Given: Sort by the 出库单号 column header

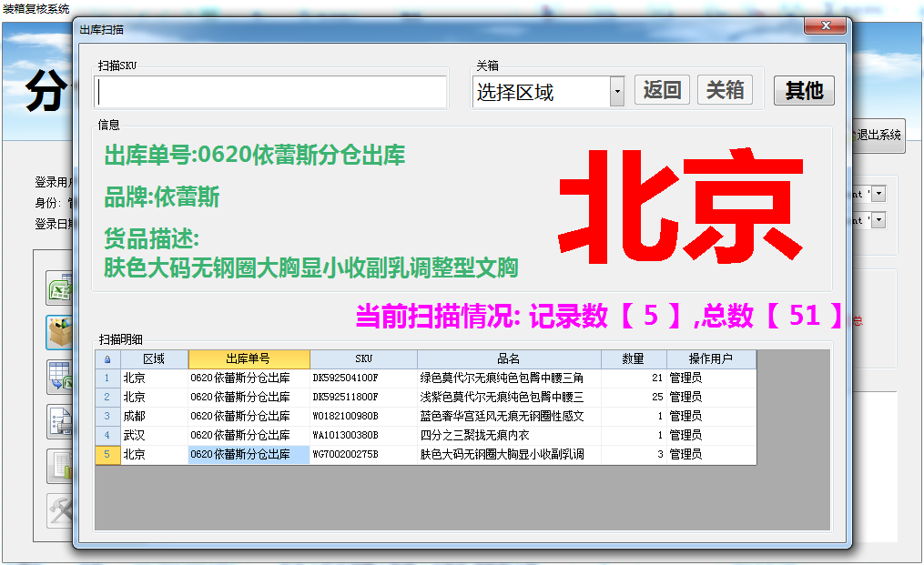Looking at the screenshot, I should coord(249,359).
